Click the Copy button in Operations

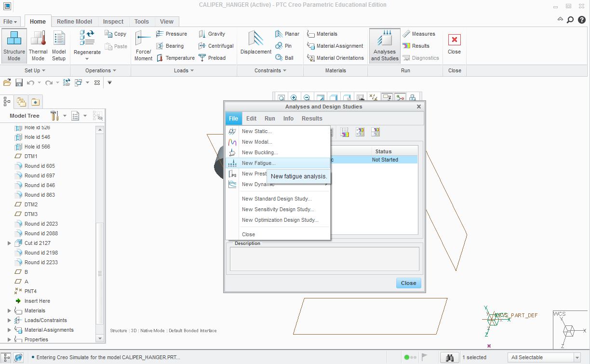116,34
